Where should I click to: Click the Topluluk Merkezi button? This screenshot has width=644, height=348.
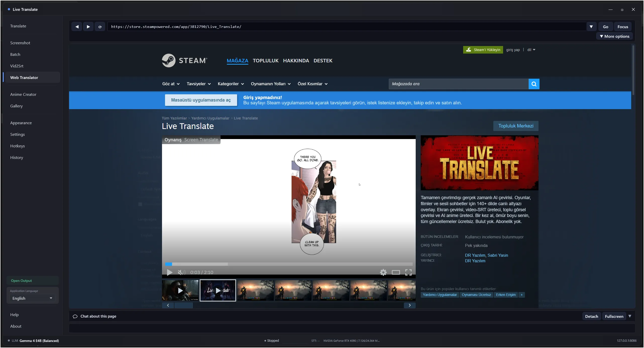(x=516, y=126)
